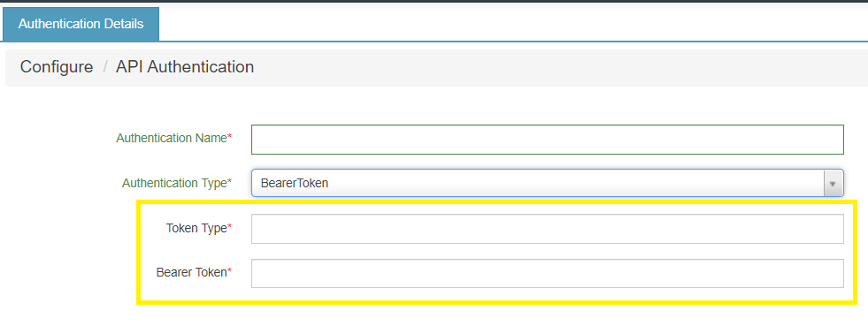Focus the Bearer Token input box

[548, 274]
